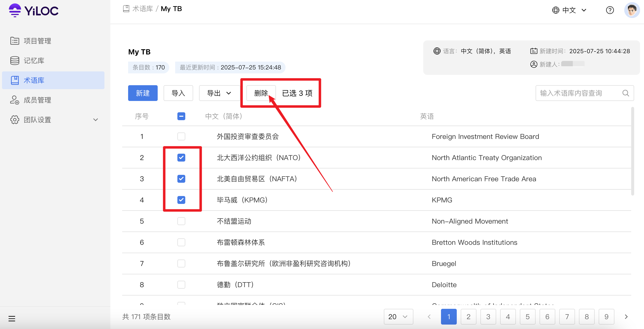Check the 布雷顿森林体系 row checkbox

point(181,242)
